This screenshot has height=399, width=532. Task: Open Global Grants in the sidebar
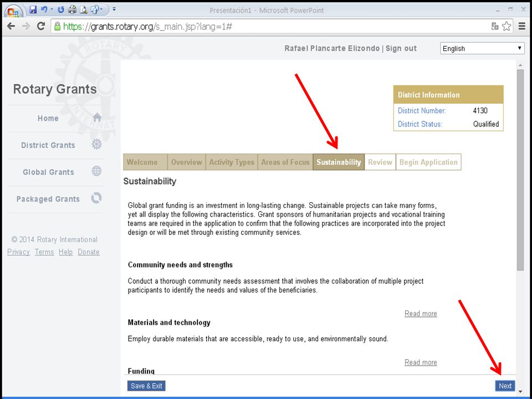[49, 172]
